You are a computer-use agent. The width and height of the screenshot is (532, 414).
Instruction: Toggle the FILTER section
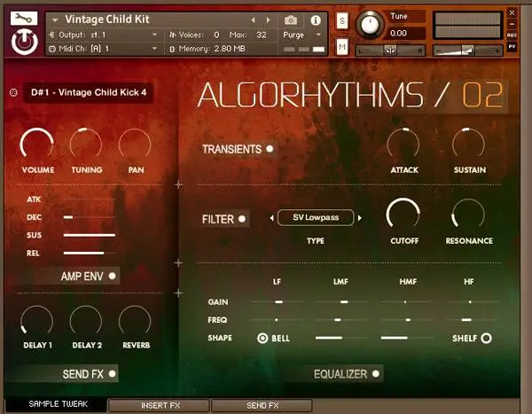coord(242,219)
